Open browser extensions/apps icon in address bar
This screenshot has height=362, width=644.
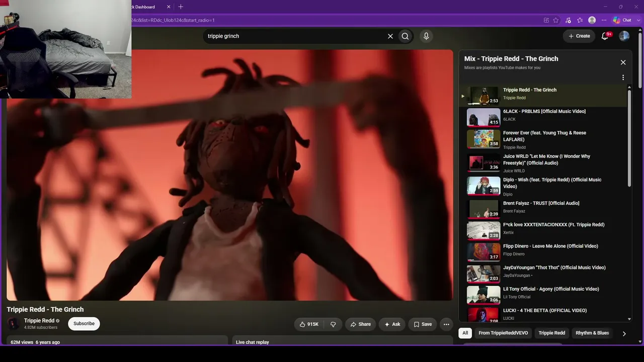pyautogui.click(x=546, y=20)
